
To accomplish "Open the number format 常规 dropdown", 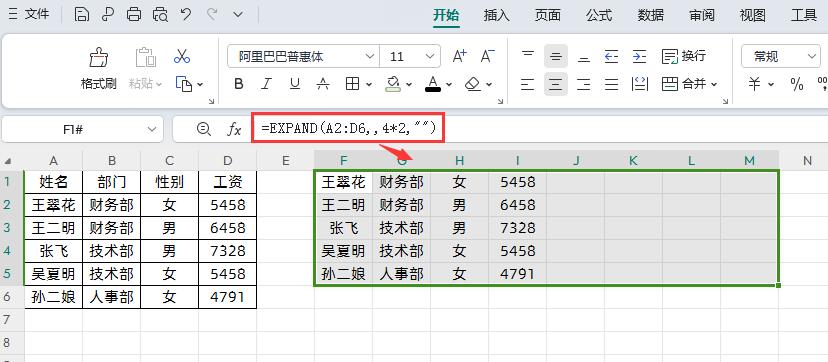I will pos(780,56).
